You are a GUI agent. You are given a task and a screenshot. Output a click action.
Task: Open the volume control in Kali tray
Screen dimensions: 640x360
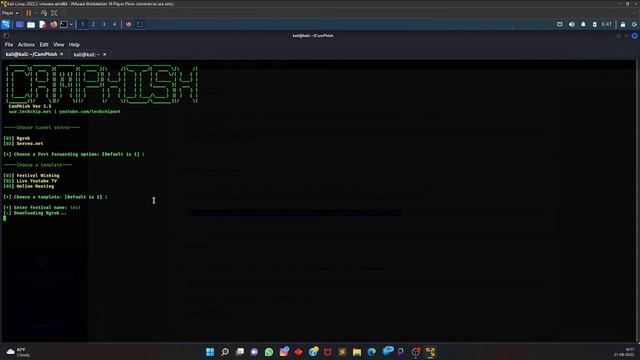(x=572, y=24)
